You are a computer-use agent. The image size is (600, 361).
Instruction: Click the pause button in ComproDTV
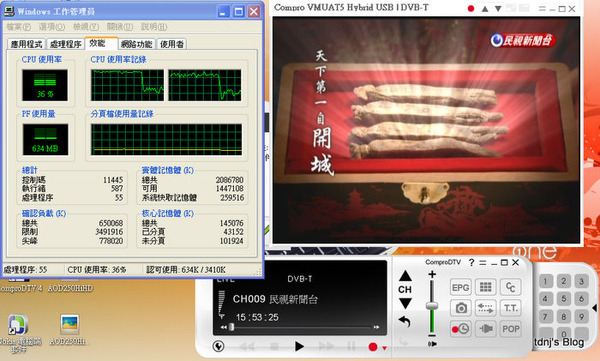tap(351, 346)
